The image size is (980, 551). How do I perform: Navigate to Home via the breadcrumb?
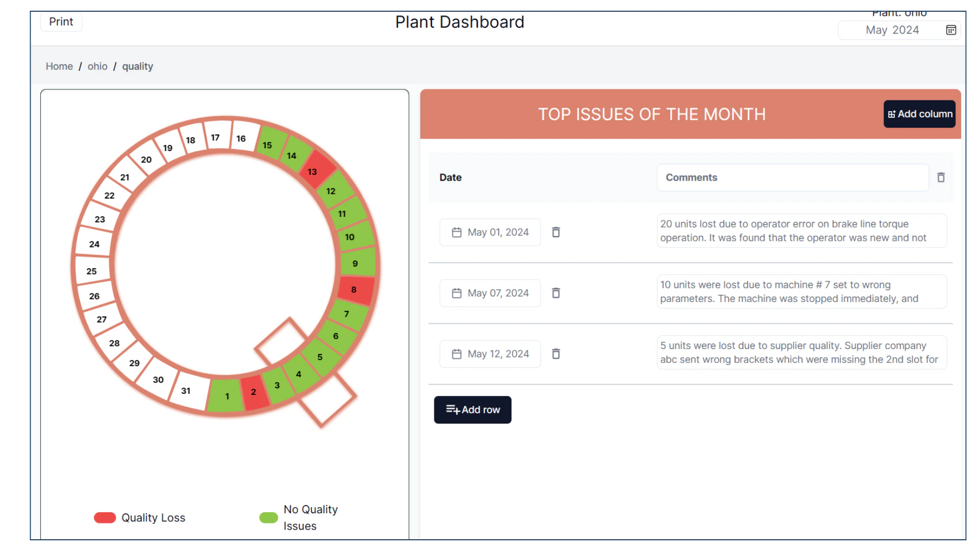(x=59, y=66)
